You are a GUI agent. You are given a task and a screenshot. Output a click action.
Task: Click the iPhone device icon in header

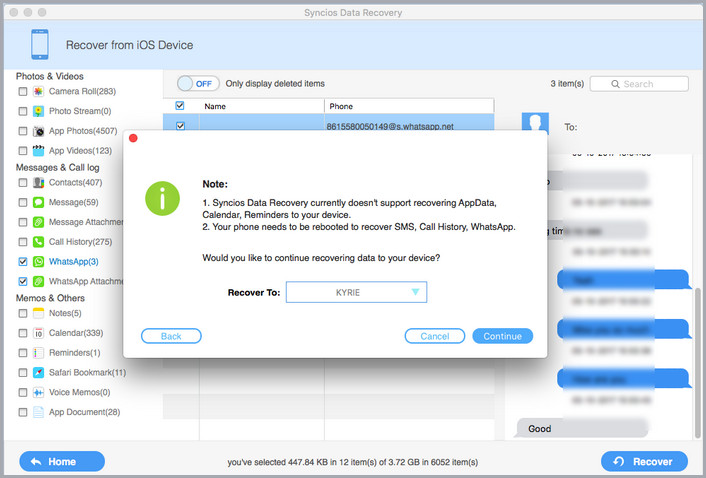[x=40, y=44]
